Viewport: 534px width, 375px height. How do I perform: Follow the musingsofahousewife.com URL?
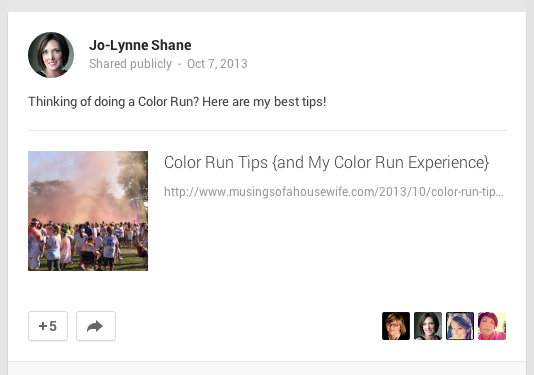334,192
